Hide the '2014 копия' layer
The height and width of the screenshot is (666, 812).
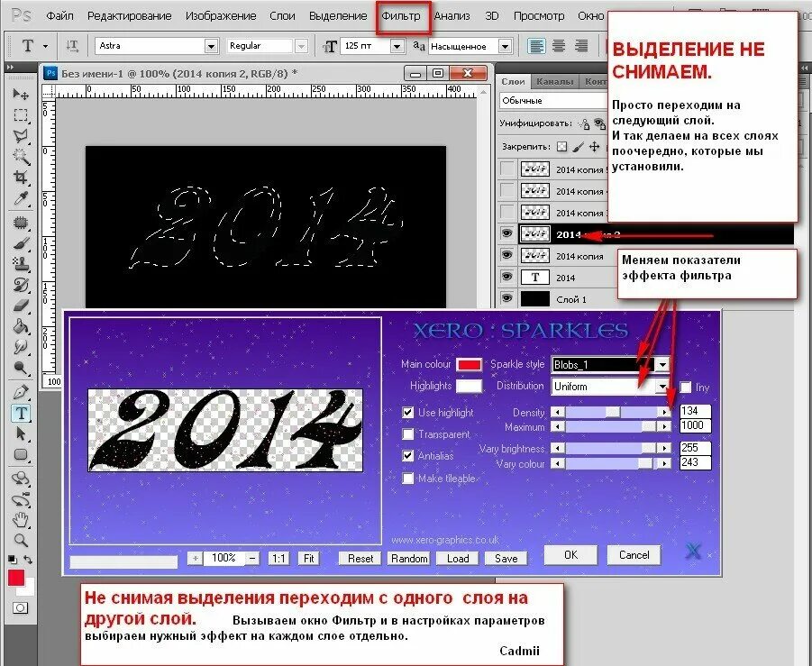507,255
